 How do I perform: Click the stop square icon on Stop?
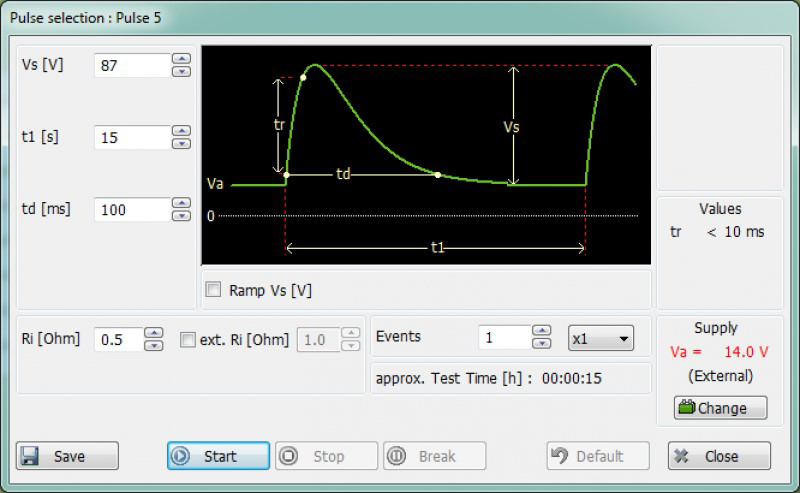click(289, 456)
